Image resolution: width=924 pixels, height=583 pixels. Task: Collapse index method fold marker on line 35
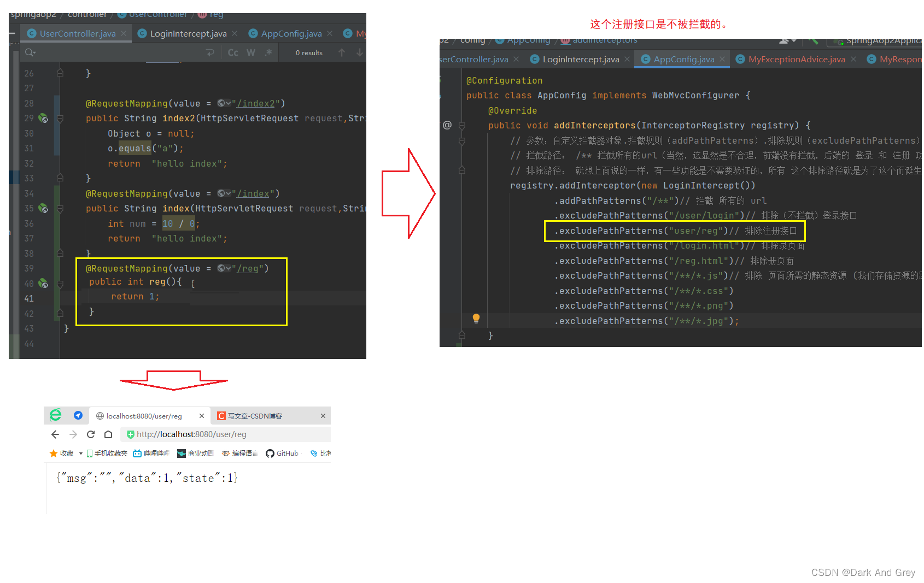60,209
